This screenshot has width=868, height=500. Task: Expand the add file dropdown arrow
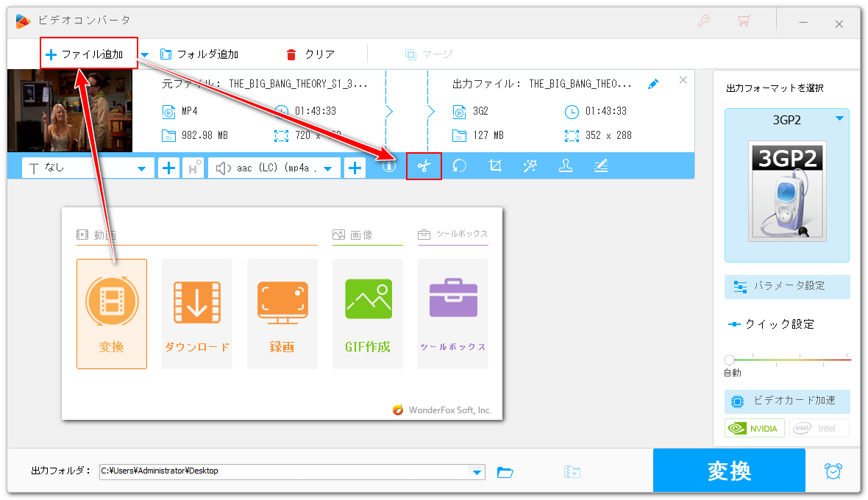click(x=145, y=54)
